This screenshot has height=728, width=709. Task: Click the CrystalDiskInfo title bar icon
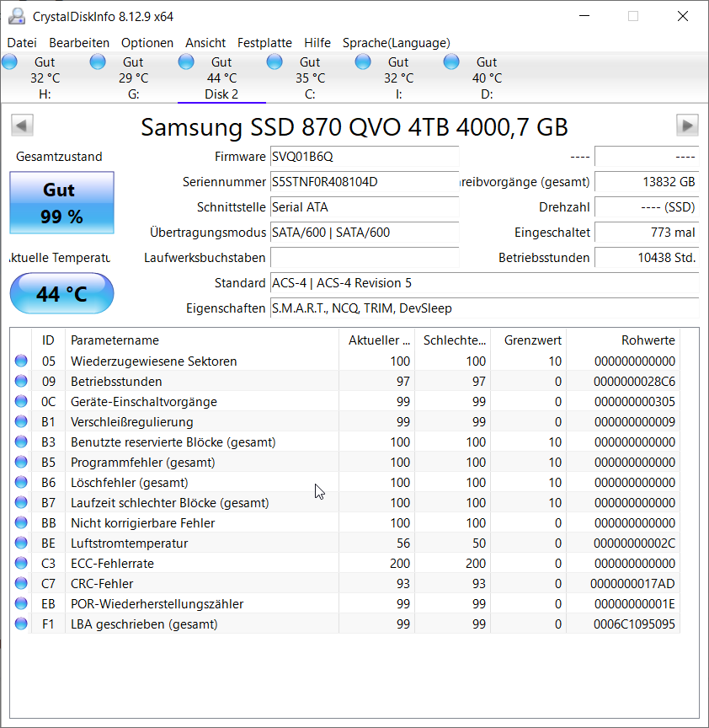(x=15, y=15)
